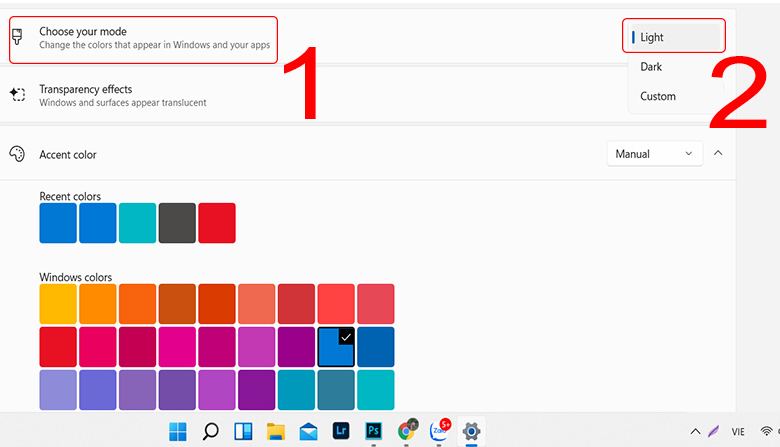The height and width of the screenshot is (447, 780).
Task: Click the purple feather tray icon
Action: (x=713, y=431)
